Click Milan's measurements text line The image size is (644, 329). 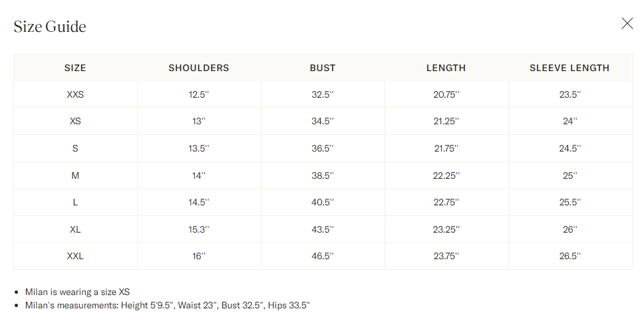tap(167, 305)
